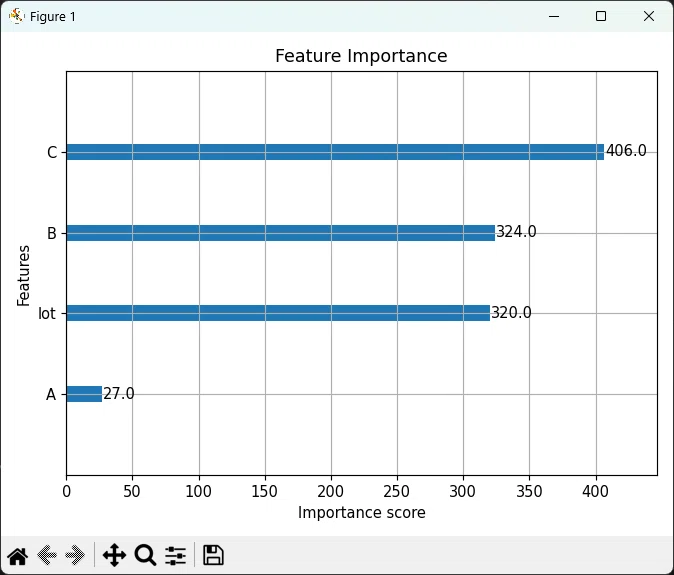
Task: Click the Features y-axis title
Action: tap(23, 275)
